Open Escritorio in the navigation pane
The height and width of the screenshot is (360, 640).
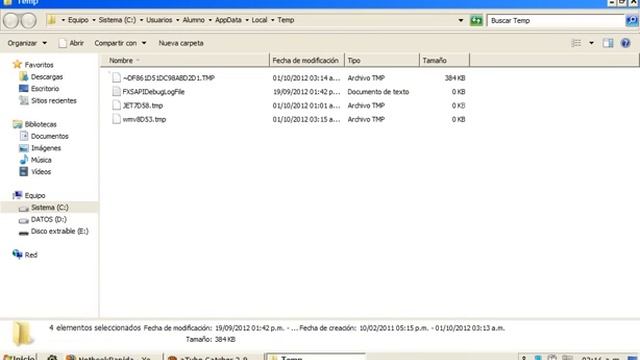tap(45, 89)
